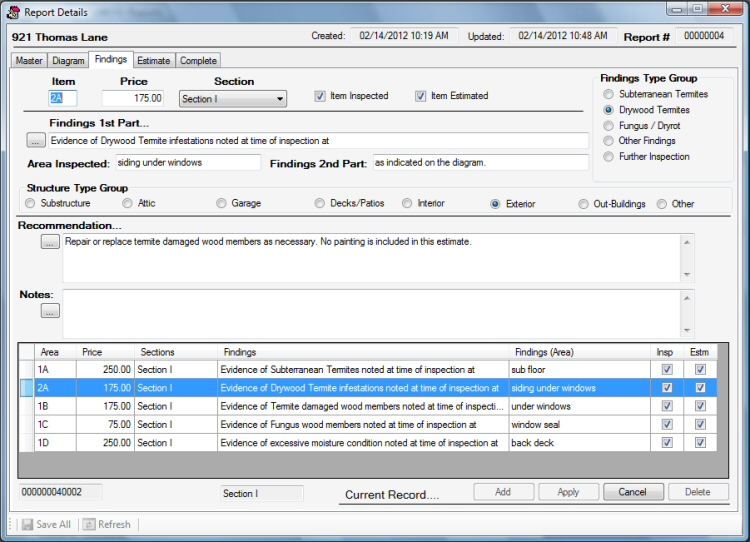Choose Out-Buildings structure type
750x542 pixels.
pos(583,204)
